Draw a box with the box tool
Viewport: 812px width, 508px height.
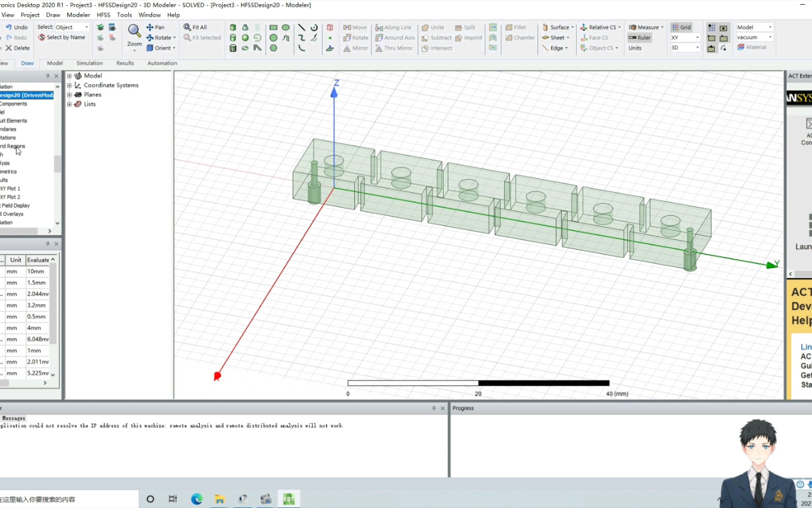point(233,27)
